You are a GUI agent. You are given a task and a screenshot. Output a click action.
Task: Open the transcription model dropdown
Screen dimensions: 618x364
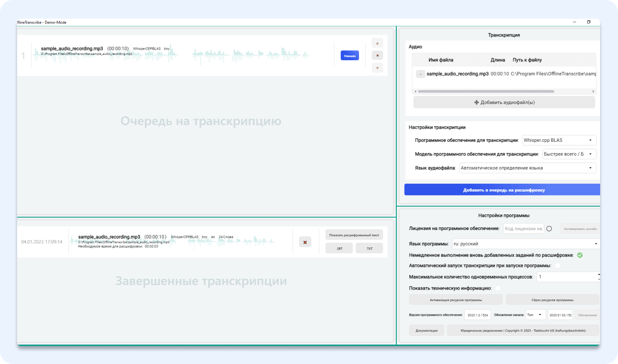(x=569, y=154)
